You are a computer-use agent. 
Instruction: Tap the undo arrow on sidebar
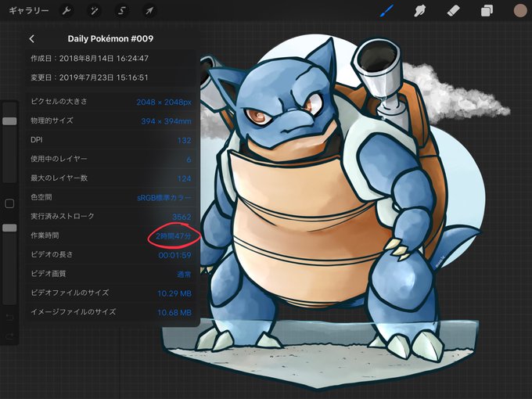(x=9, y=318)
